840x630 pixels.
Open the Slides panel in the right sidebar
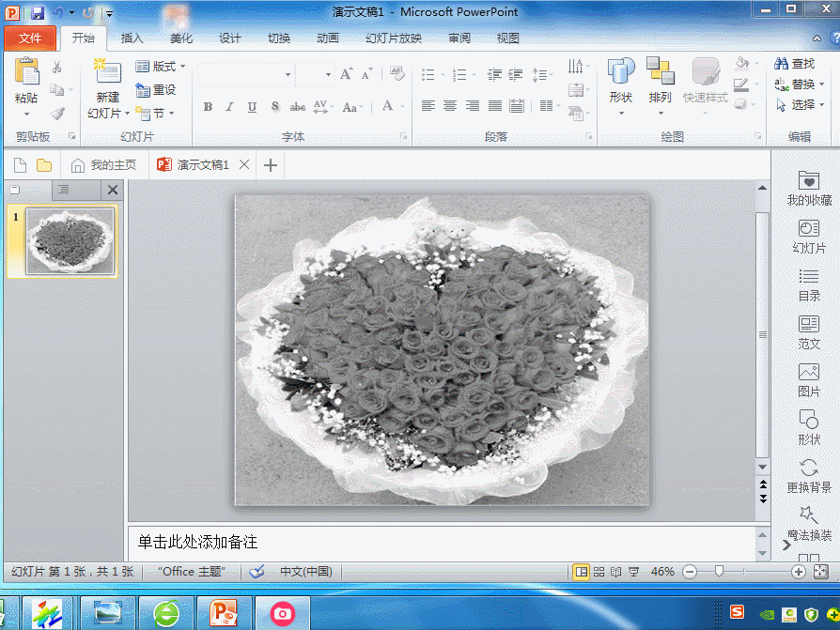pyautogui.click(x=809, y=237)
